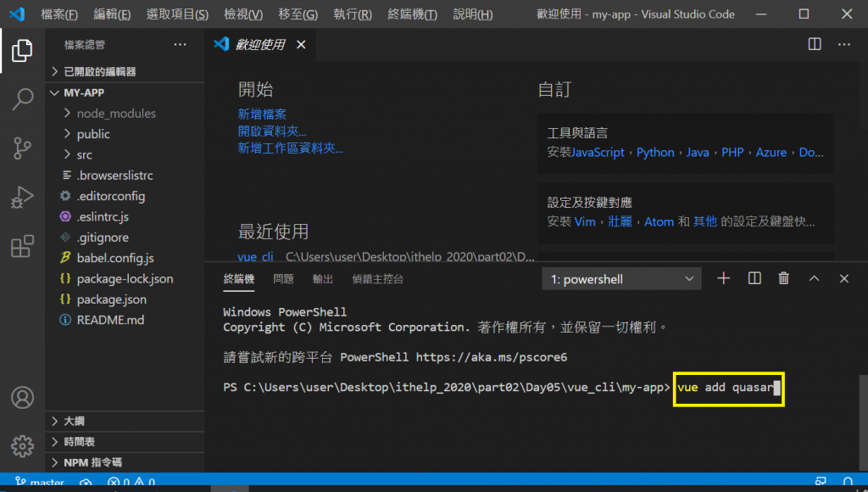Split the editor to the right
This screenshot has height=492, width=868.
coord(815,44)
